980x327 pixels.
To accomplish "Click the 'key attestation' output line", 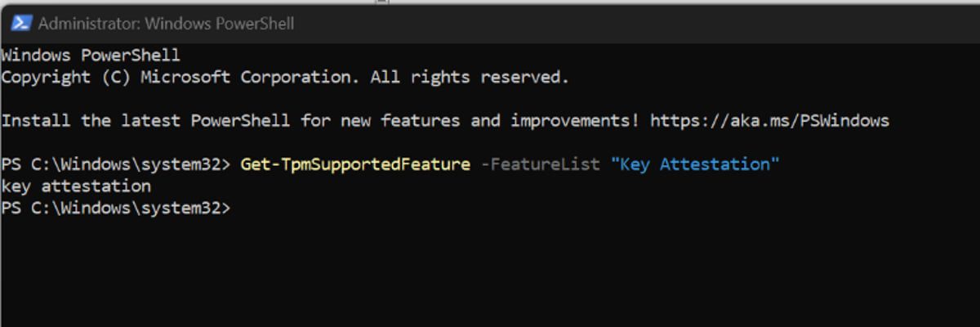I will (x=76, y=186).
